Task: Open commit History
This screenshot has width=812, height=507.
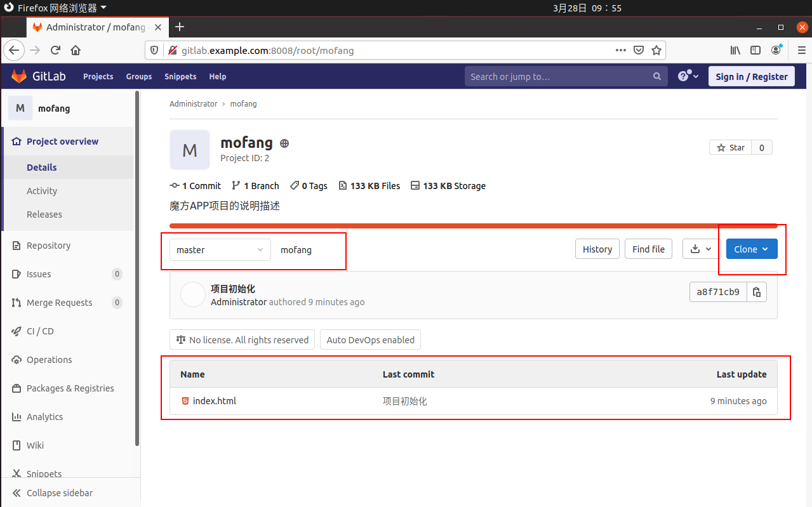Action: pos(597,249)
